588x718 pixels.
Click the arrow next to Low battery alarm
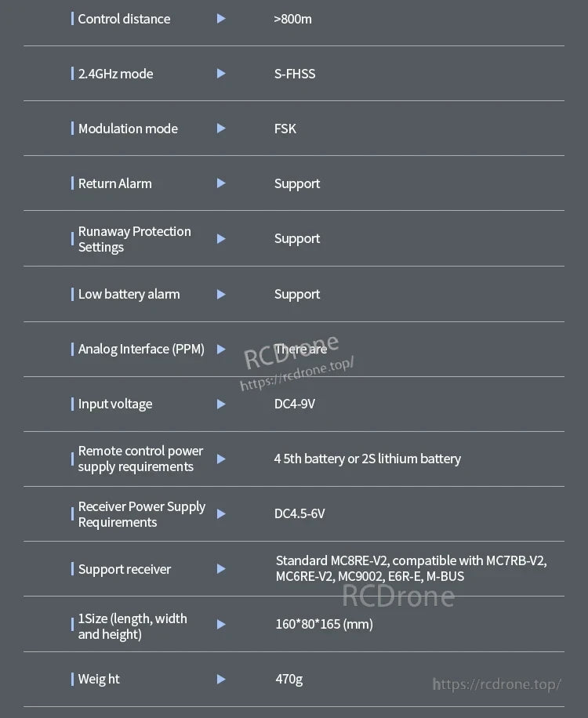[221, 295]
